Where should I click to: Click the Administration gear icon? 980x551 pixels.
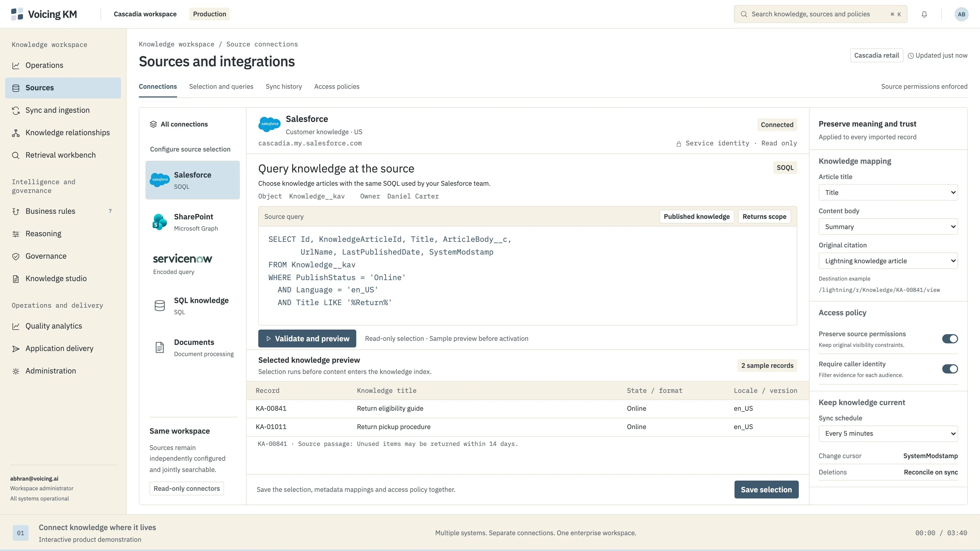16,371
